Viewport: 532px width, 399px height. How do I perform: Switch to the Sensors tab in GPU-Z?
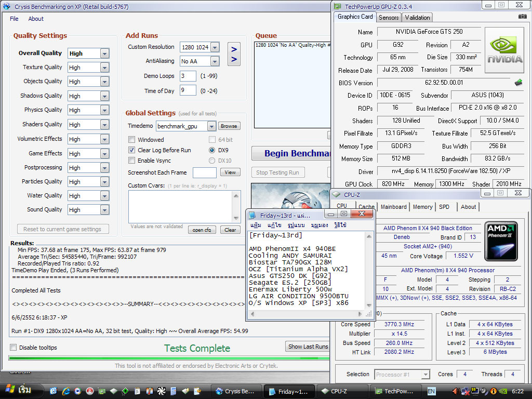coord(389,17)
